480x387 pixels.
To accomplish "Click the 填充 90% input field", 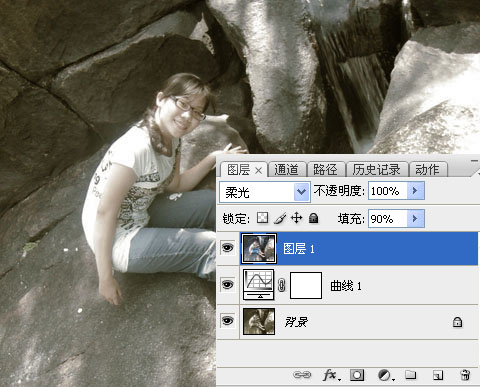I will pyautogui.click(x=387, y=219).
